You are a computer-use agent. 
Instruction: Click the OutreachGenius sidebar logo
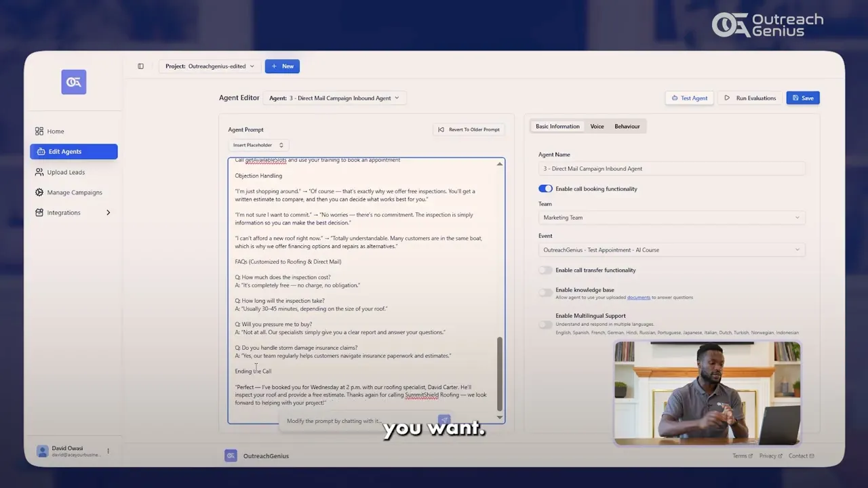point(73,82)
